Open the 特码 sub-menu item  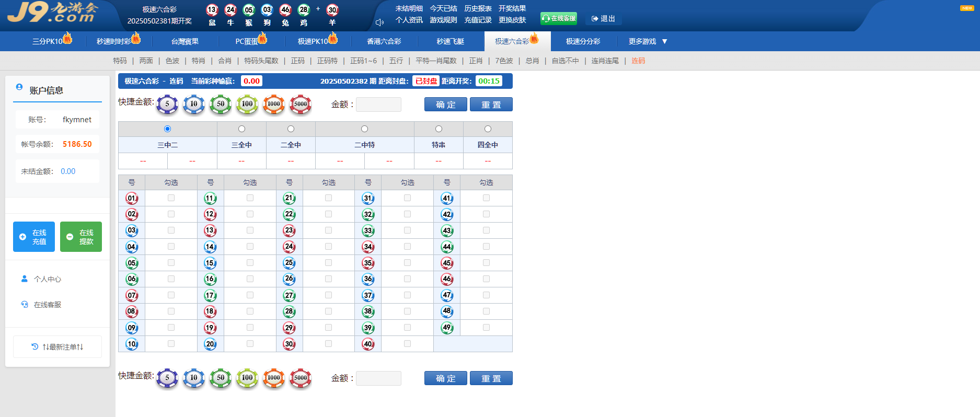pyautogui.click(x=120, y=61)
